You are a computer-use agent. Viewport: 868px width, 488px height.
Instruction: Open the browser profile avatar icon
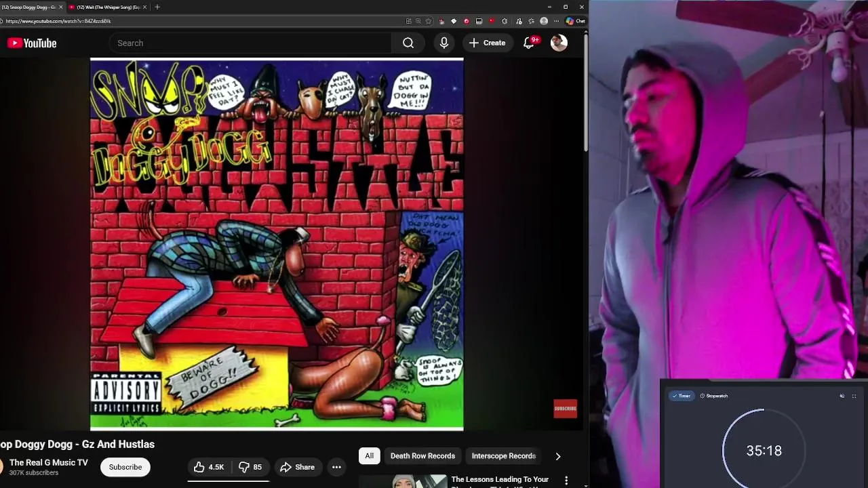point(544,21)
